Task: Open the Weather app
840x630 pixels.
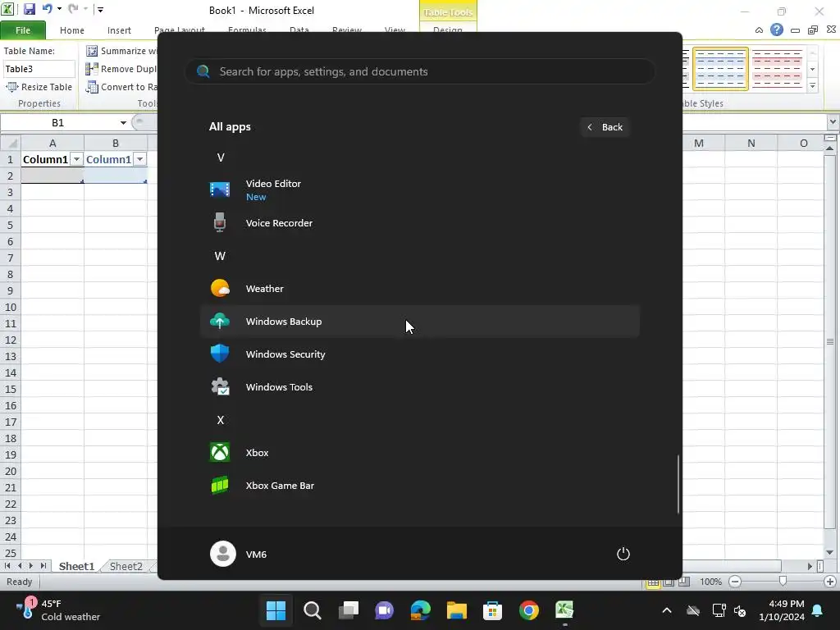Action: click(x=419, y=289)
